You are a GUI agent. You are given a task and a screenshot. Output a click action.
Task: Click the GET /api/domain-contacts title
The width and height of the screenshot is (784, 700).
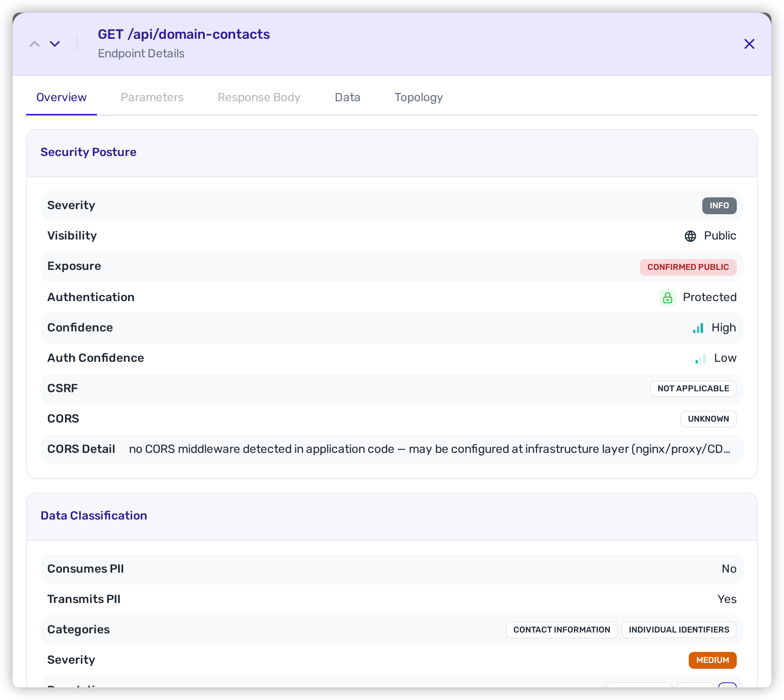pyautogui.click(x=184, y=34)
